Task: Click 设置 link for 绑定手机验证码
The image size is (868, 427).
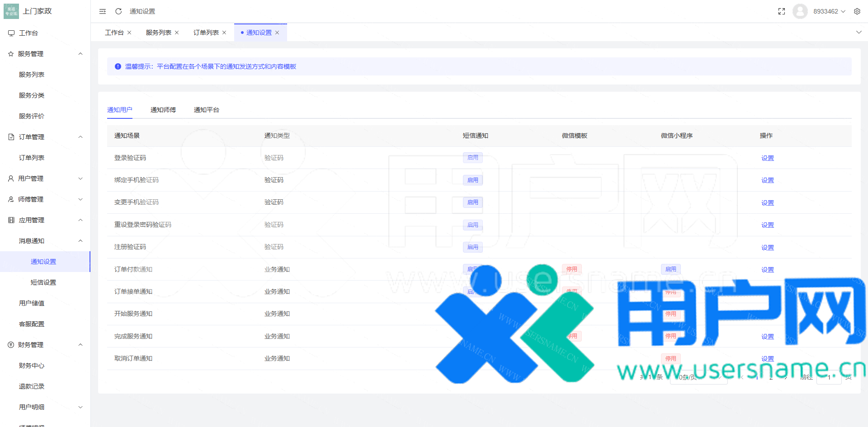Action: [x=767, y=180]
